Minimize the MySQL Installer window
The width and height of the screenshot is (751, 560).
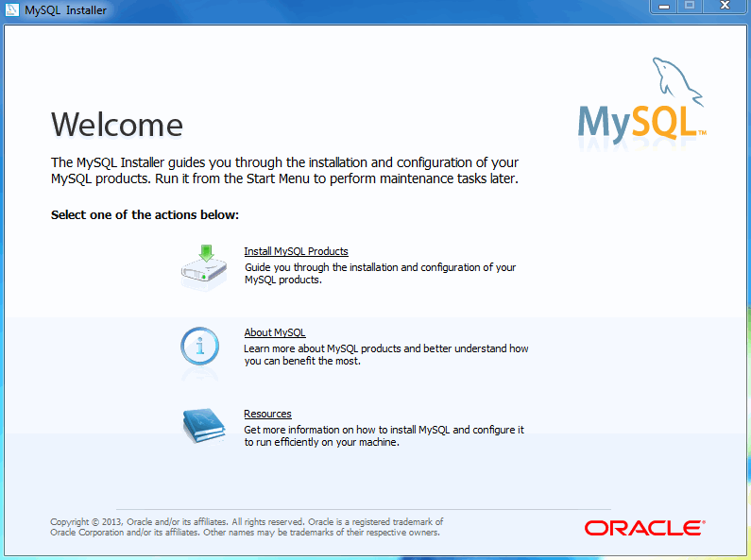coord(663,7)
